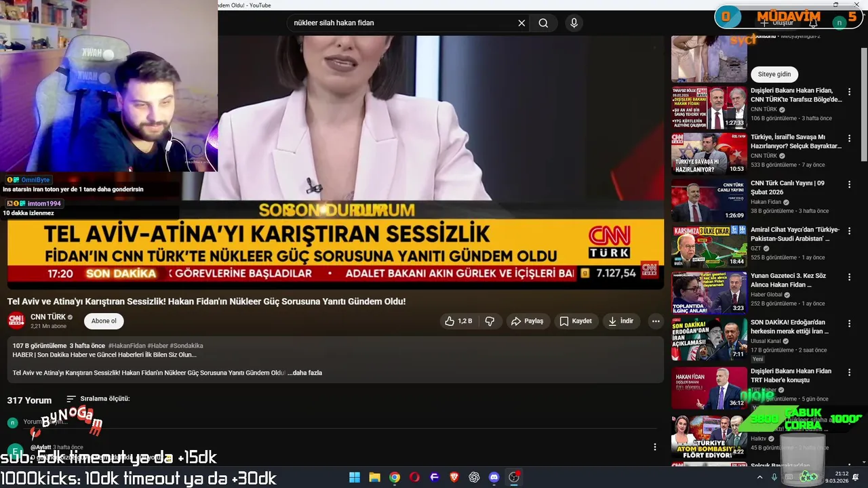Open the 10:53 'Türkiye savaşa mı hazırlanıyor' thumbnail
The image size is (868, 488).
[x=709, y=153]
